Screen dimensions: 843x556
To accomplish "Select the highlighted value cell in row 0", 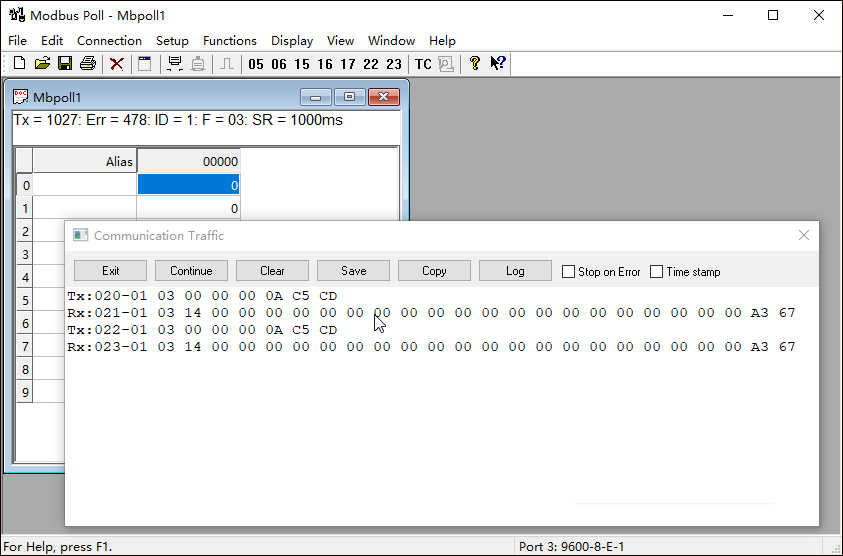I will click(x=188, y=185).
